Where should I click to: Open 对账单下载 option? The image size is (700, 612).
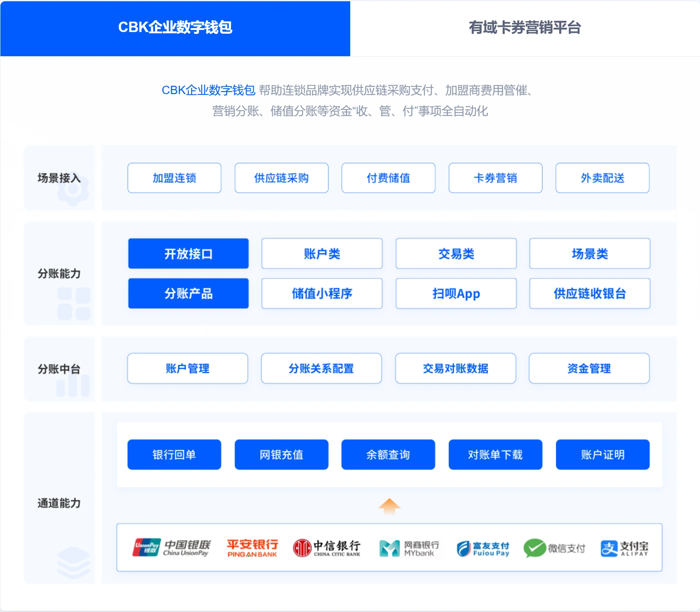(x=496, y=455)
